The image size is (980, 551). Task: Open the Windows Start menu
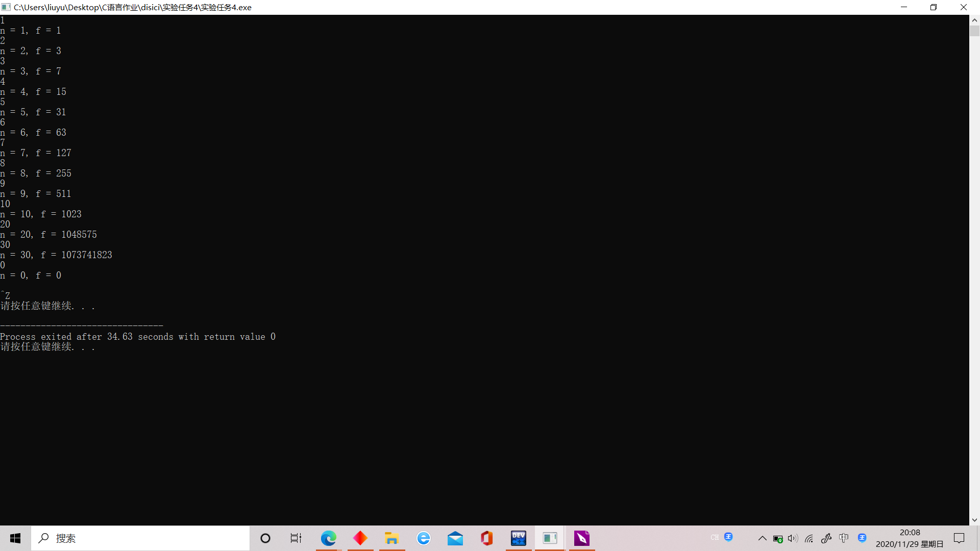pyautogui.click(x=15, y=538)
